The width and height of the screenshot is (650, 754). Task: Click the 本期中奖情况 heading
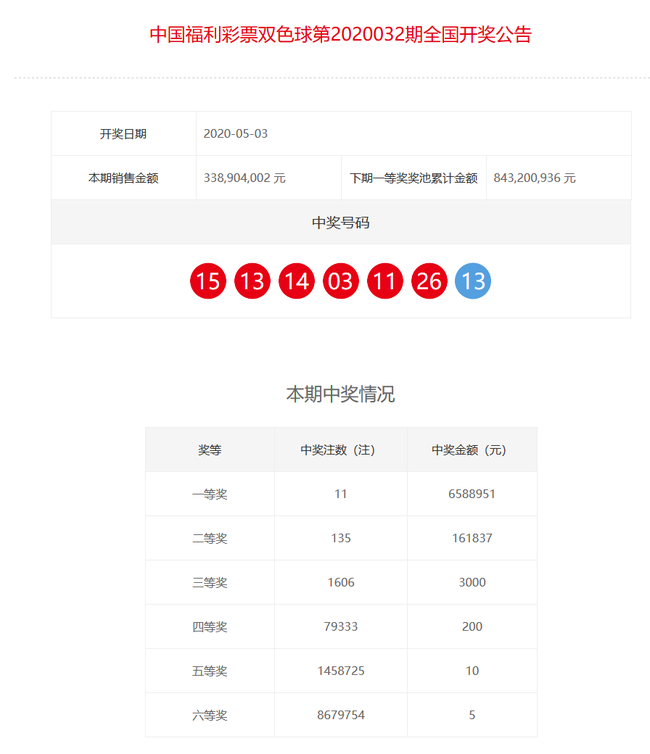340,394
